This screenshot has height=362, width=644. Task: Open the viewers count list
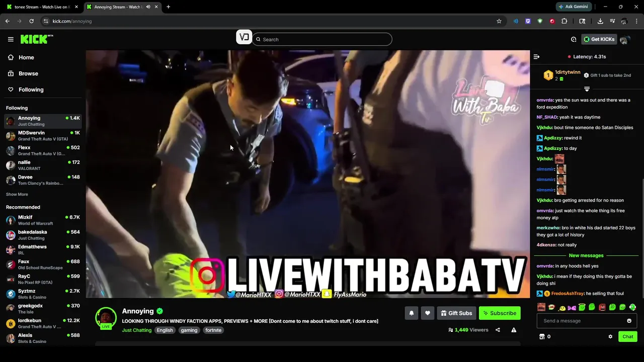(468, 330)
